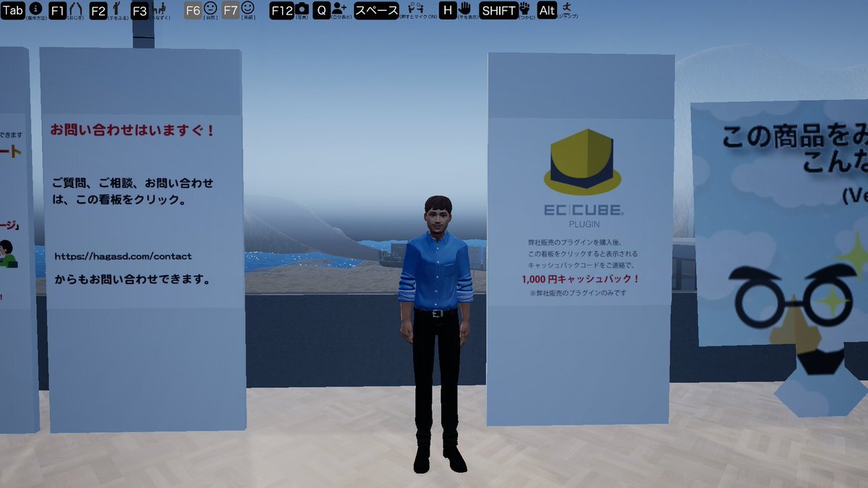Click the からもお問い合わせできます。 text
This screenshot has width=868, height=488.
pos(132,278)
